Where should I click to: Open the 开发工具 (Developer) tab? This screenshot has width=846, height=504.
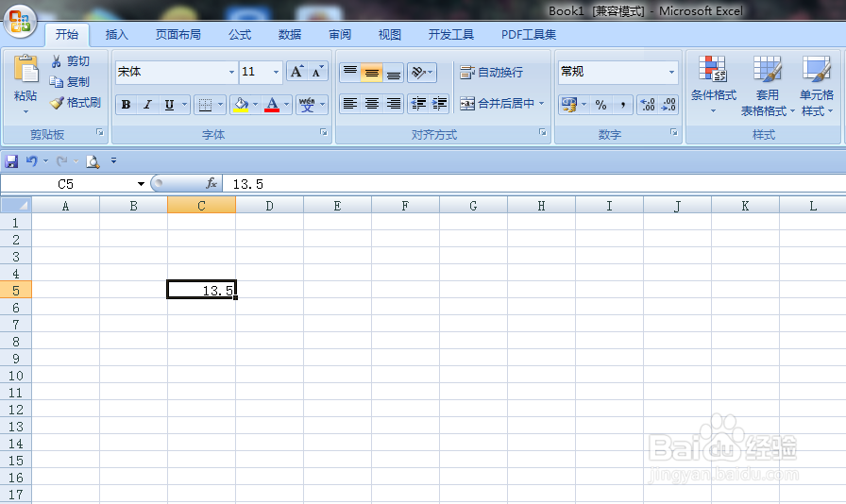click(x=451, y=35)
